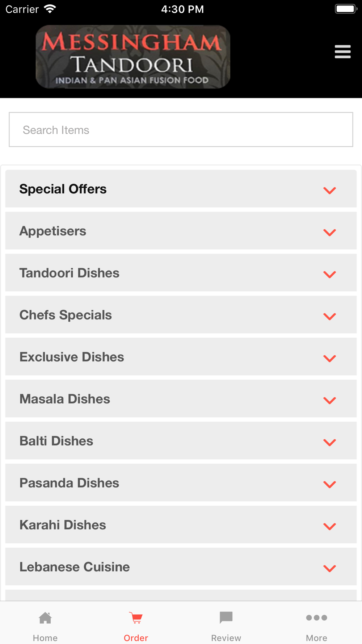Click the Search Items field
Image resolution: width=362 pixels, height=644 pixels.
[181, 130]
